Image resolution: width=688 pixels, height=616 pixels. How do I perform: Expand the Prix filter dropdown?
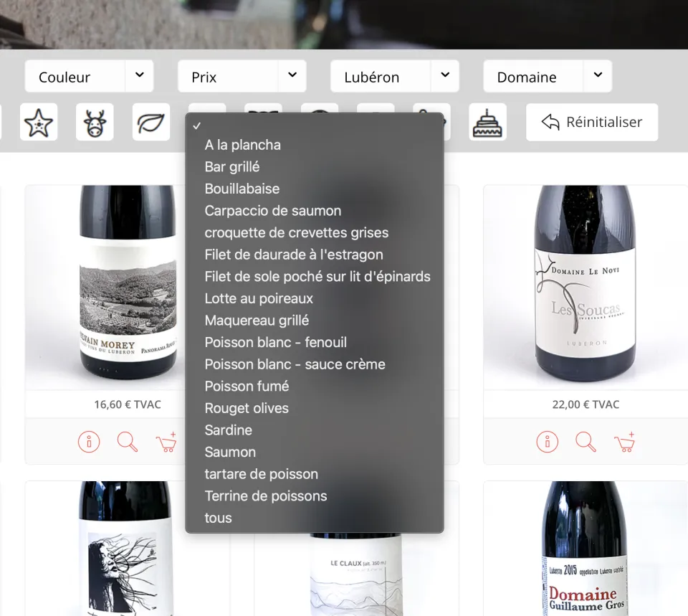click(x=242, y=77)
